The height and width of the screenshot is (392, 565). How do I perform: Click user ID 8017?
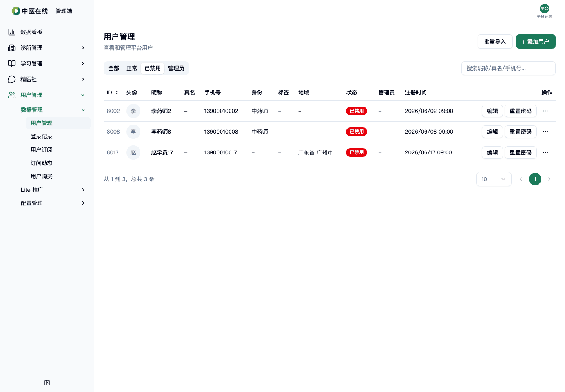coord(113,152)
